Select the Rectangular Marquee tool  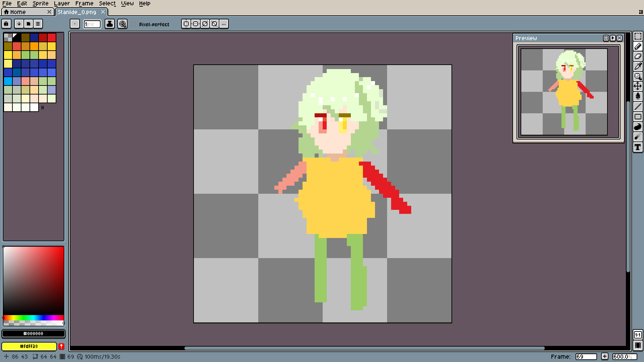pyautogui.click(x=638, y=36)
